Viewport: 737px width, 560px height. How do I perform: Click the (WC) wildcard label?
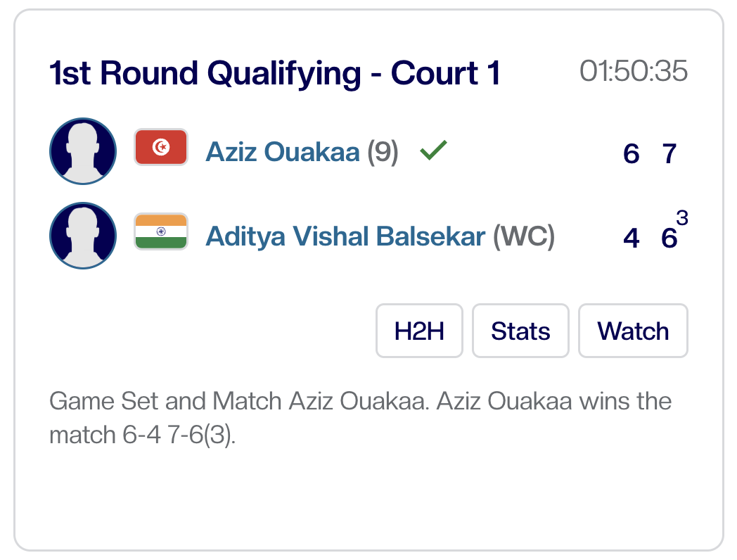click(524, 237)
